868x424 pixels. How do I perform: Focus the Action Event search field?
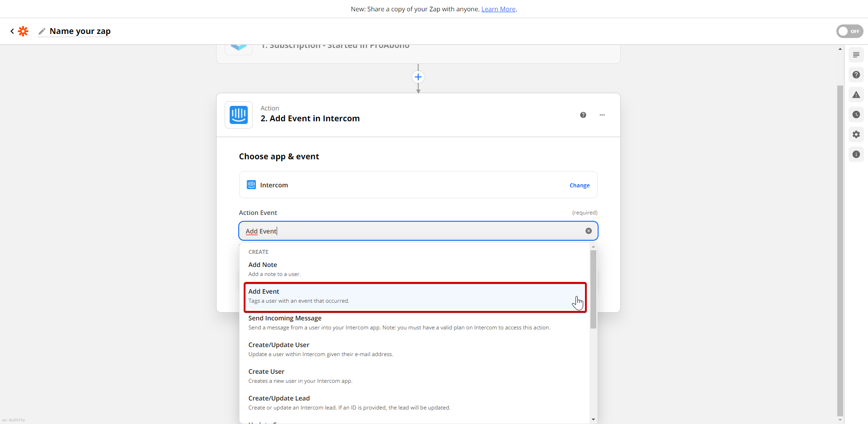[418, 231]
